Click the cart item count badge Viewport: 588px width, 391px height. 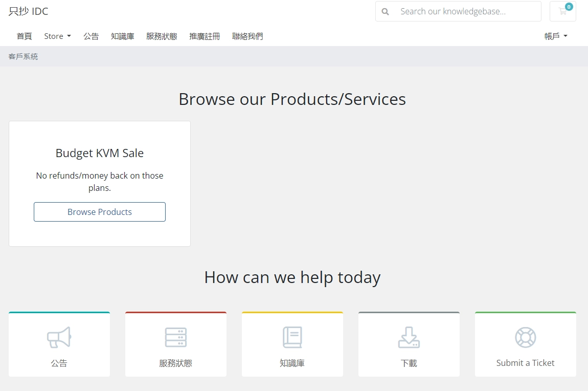coord(569,7)
